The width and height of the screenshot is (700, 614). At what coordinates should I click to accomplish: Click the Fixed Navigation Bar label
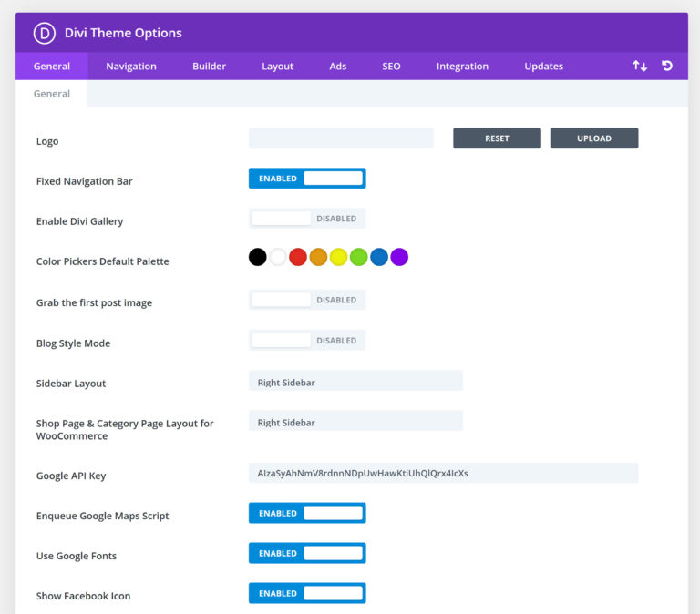click(x=85, y=181)
